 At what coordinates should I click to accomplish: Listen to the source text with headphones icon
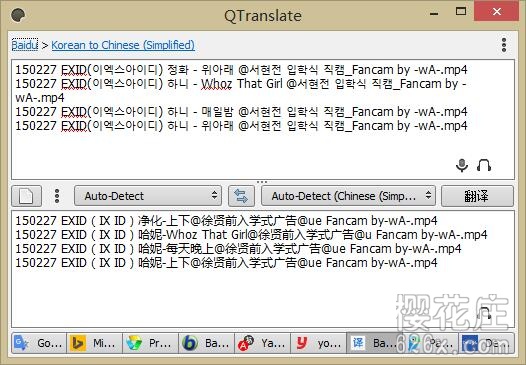(484, 165)
